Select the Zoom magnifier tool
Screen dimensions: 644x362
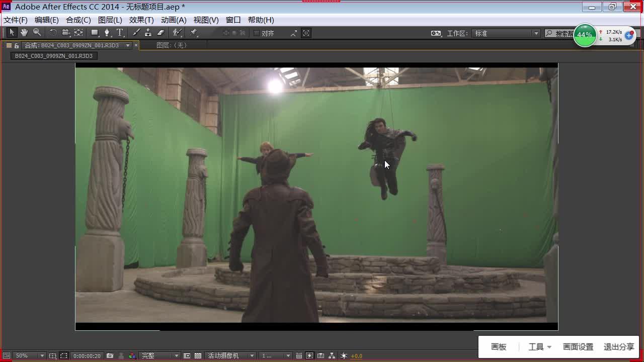coord(37,33)
